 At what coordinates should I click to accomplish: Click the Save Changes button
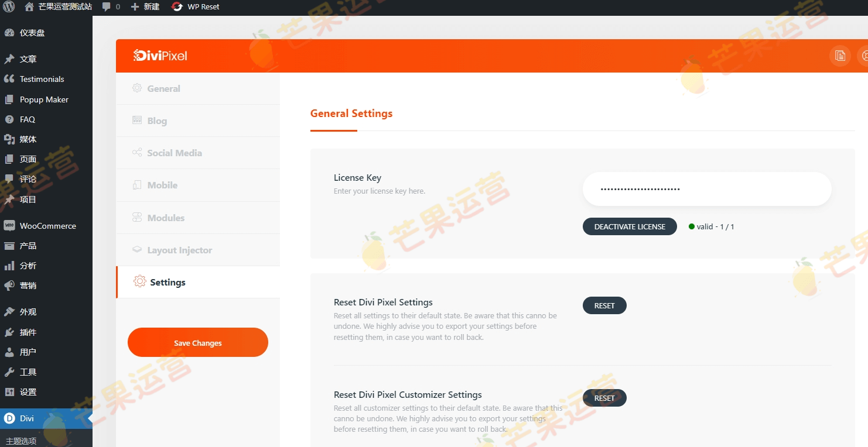pos(197,342)
